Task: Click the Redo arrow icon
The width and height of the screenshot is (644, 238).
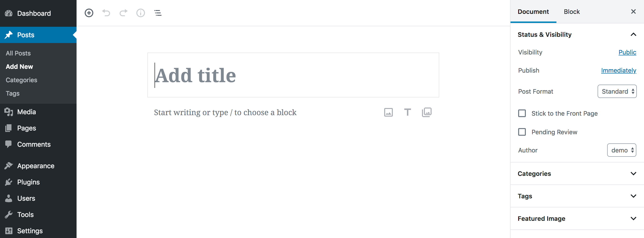Action: pos(123,13)
